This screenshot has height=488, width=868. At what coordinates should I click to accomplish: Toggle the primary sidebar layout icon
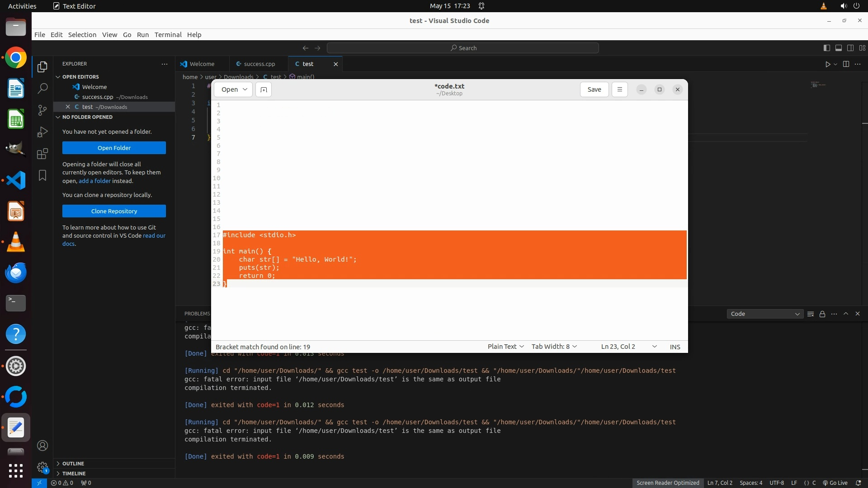click(826, 48)
